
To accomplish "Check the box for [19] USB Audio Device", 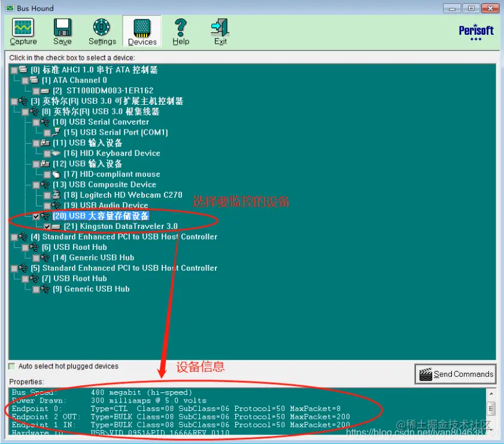I will coord(47,206).
